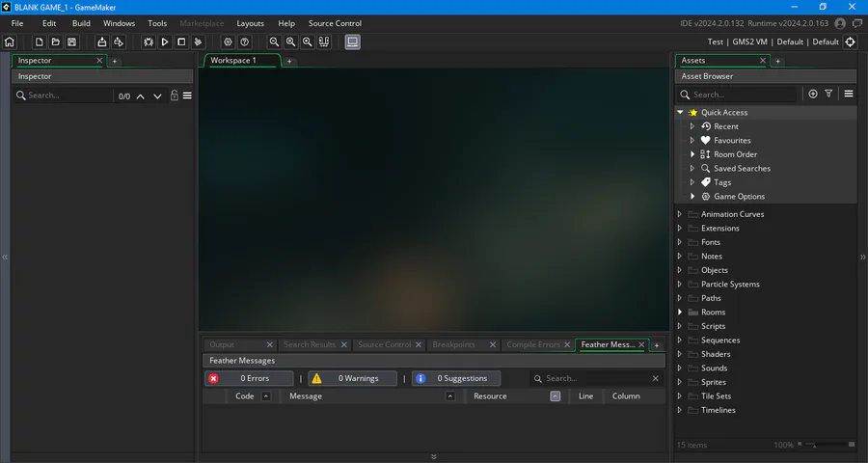Sort by the Resource column header

pos(515,396)
